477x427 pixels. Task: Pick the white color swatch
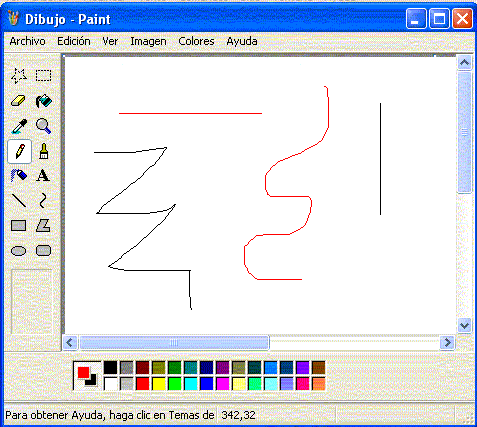pos(110,384)
